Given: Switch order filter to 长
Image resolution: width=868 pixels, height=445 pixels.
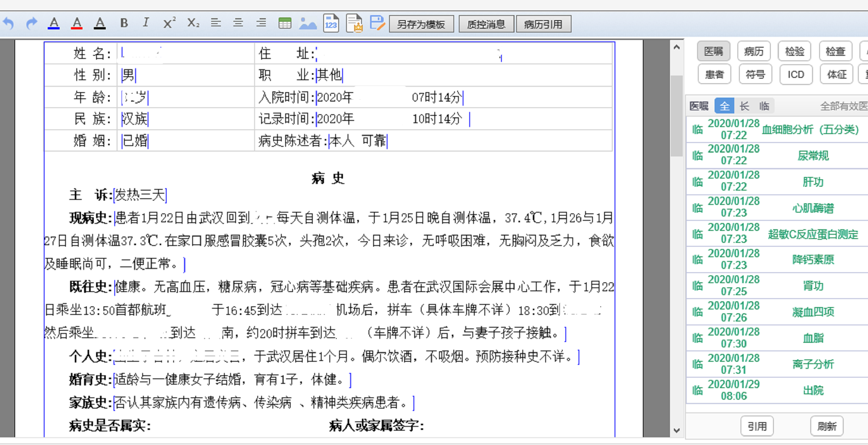Looking at the screenshot, I should click(744, 106).
